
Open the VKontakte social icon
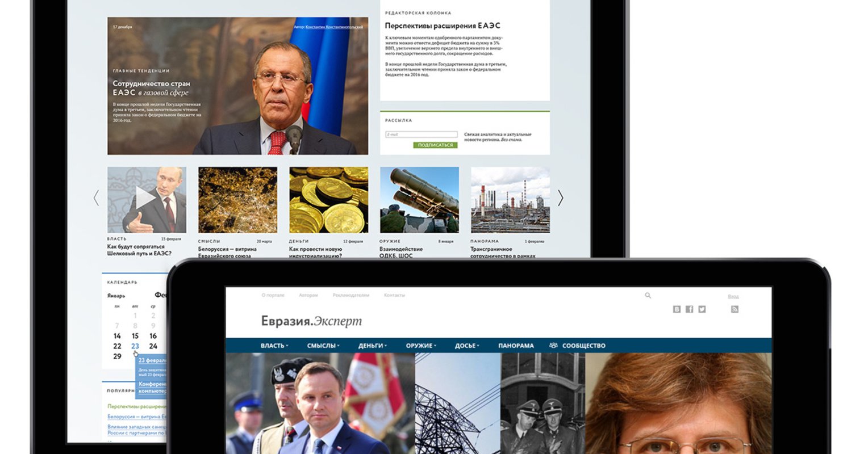click(677, 309)
